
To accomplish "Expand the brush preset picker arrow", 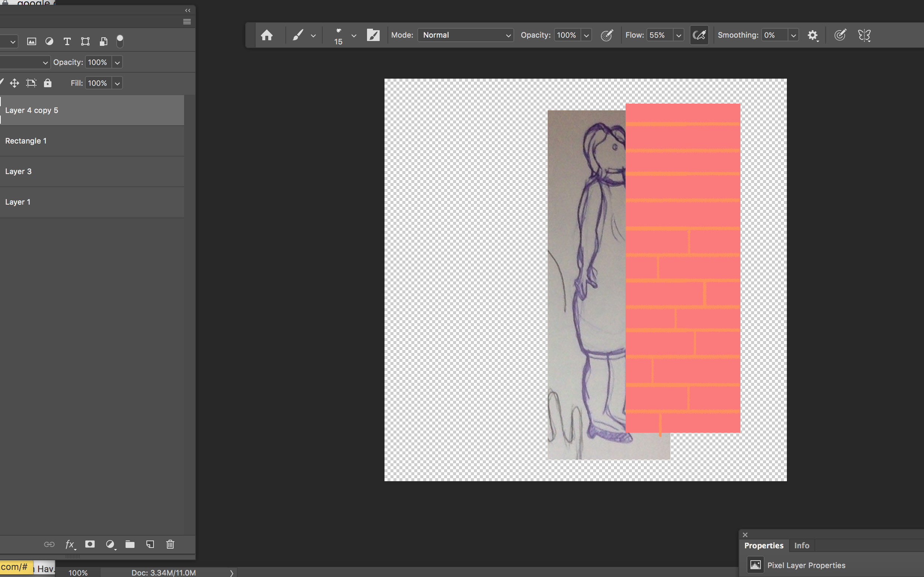I will click(354, 36).
